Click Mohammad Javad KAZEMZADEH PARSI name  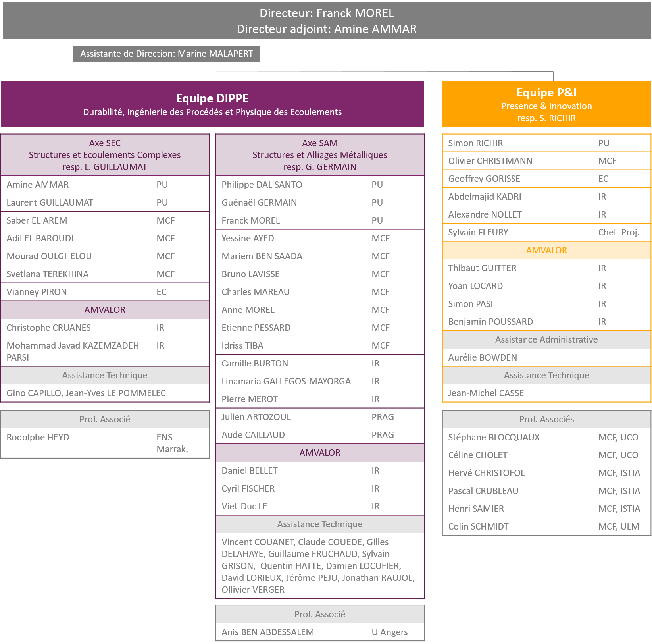[73, 351]
